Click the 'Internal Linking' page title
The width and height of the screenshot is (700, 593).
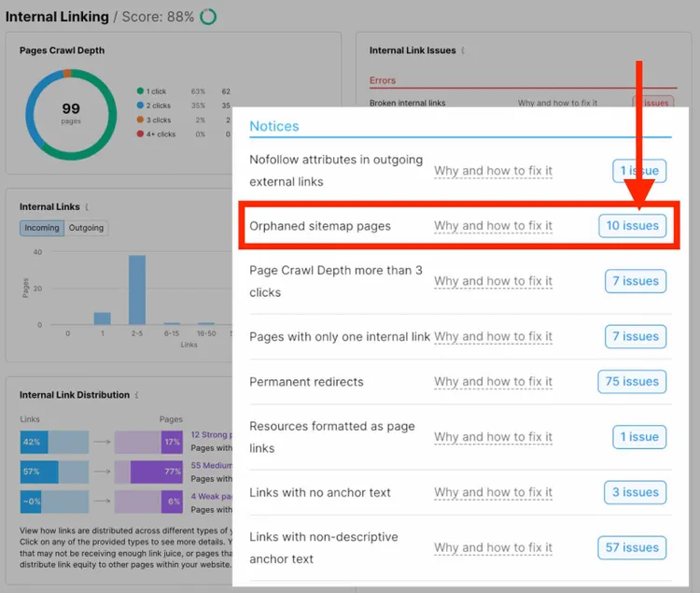click(x=57, y=17)
